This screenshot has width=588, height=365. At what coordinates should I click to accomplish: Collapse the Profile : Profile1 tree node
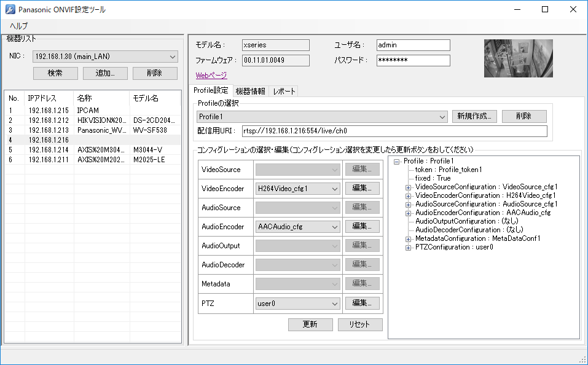coord(396,162)
